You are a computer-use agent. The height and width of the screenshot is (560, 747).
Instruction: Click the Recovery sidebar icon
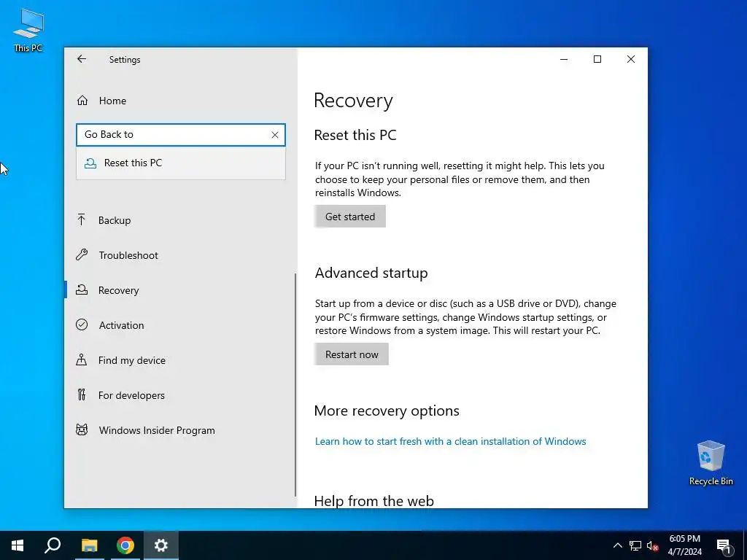(x=82, y=289)
